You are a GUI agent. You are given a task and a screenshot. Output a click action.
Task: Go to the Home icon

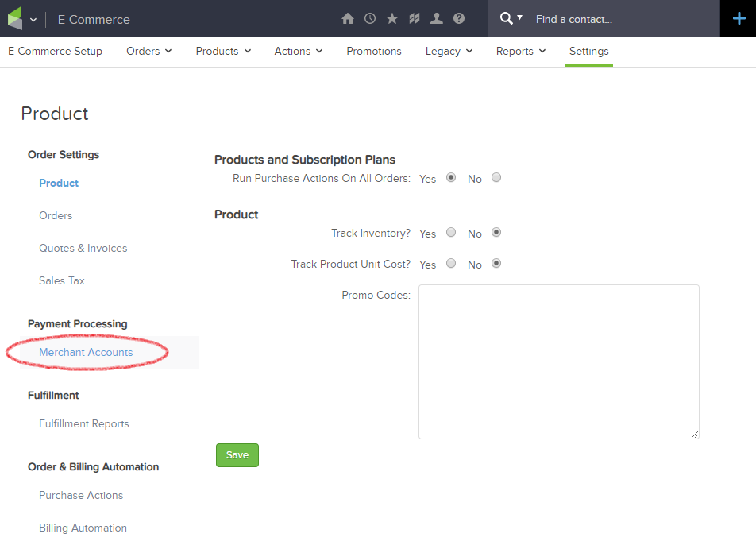pos(348,19)
